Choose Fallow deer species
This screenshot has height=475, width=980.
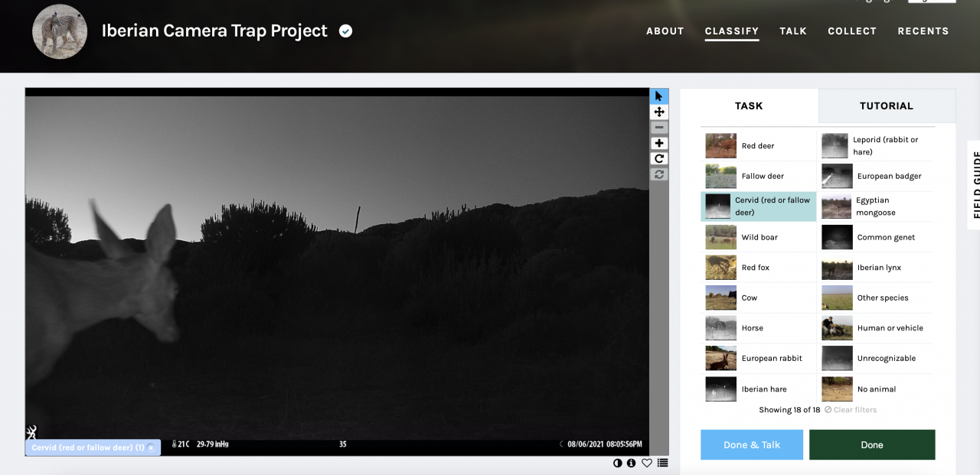[759, 176]
